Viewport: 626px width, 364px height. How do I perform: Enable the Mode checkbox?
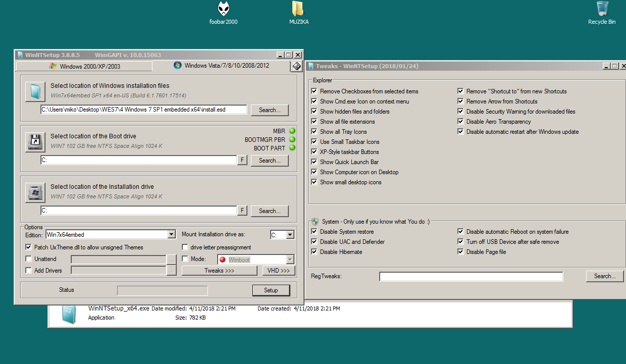(185, 259)
